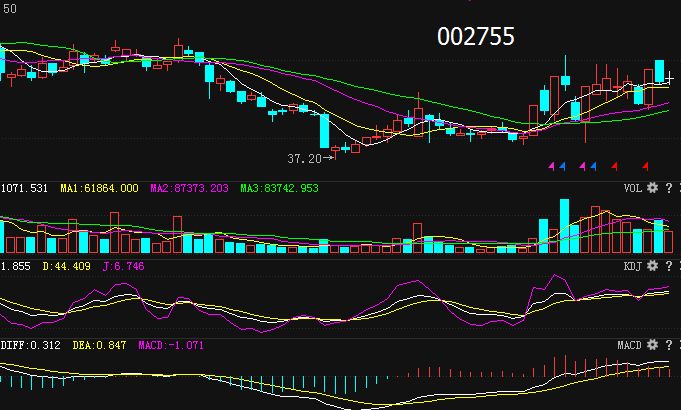Show help for KDJ indicator

(669, 266)
